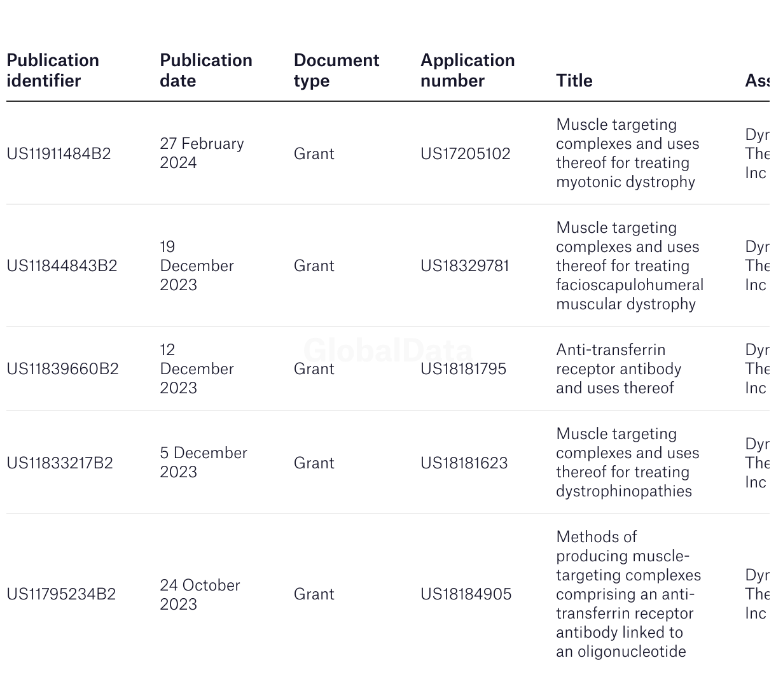Screen dimensions: 776x700
Task: Click the Publication date column header
Action: point(205,71)
